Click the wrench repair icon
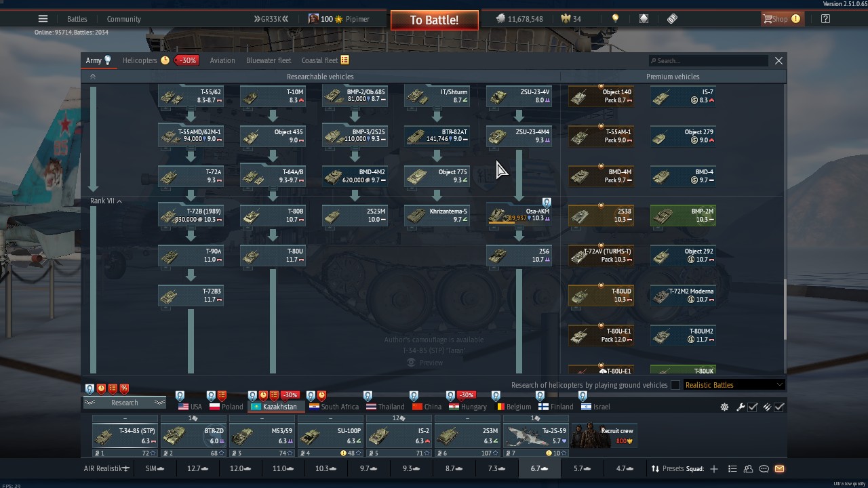 (x=741, y=407)
